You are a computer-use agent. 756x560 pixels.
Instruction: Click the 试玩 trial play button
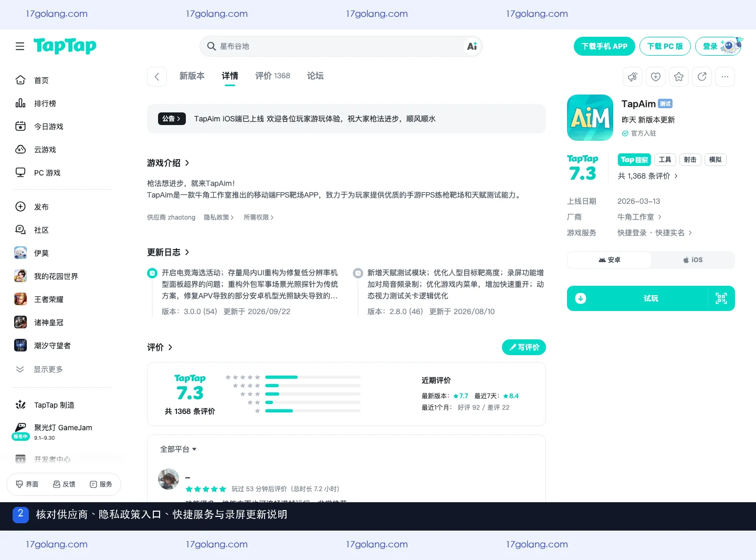pyautogui.click(x=650, y=298)
